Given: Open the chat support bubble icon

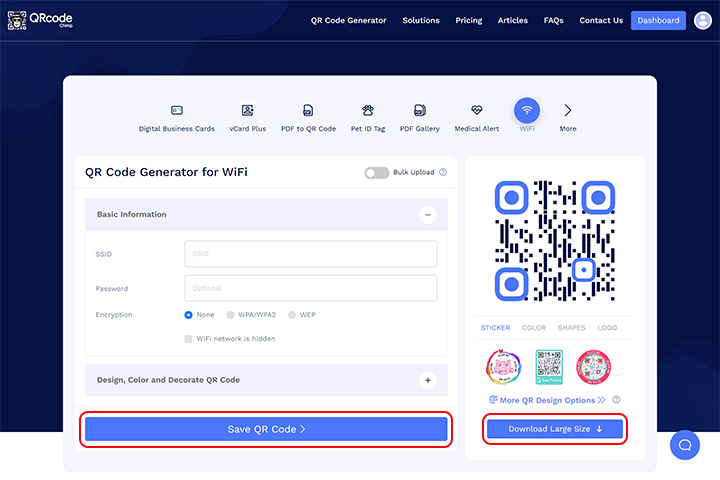Looking at the screenshot, I should 684,444.
